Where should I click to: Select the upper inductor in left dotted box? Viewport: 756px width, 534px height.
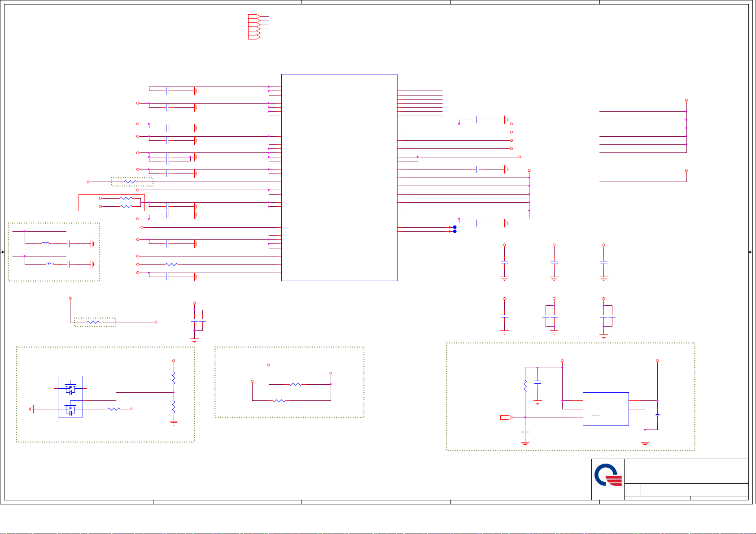click(x=46, y=243)
